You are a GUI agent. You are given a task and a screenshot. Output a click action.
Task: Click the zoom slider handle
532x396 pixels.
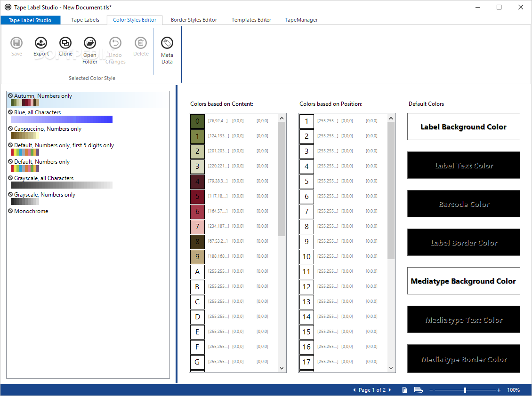pos(465,390)
